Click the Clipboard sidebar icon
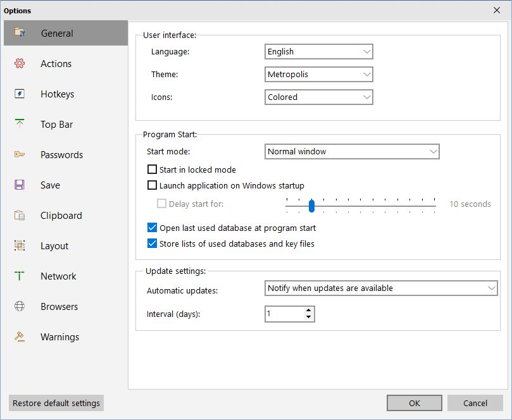The height and width of the screenshot is (420, 512). [20, 215]
